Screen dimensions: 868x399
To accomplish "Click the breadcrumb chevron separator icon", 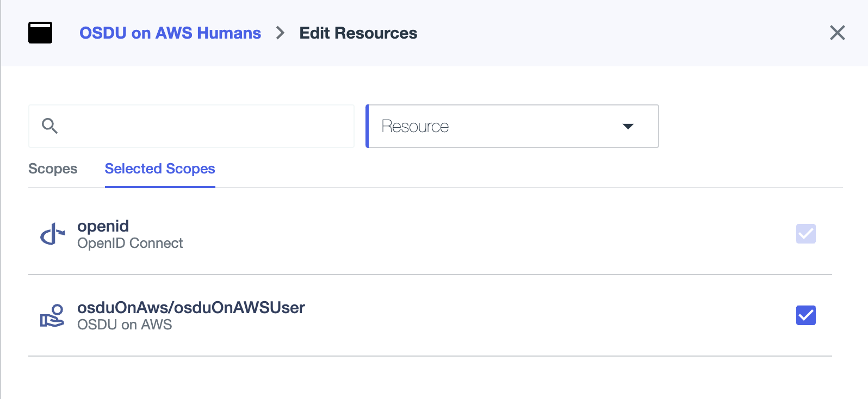I will coord(280,33).
